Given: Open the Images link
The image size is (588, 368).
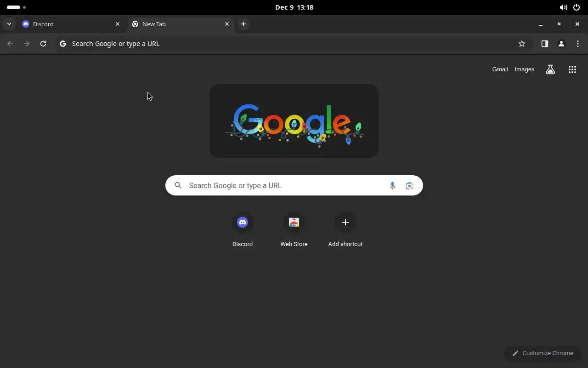Looking at the screenshot, I should tap(525, 69).
